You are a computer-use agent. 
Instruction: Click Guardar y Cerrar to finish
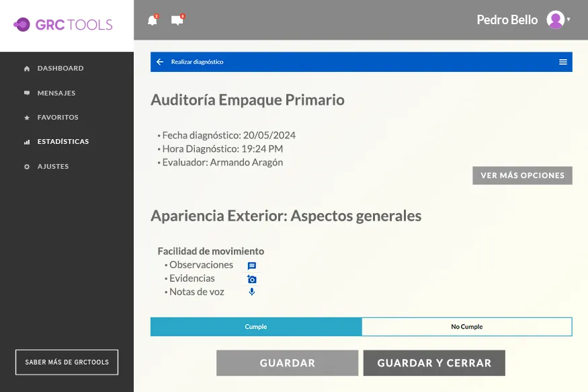point(433,362)
